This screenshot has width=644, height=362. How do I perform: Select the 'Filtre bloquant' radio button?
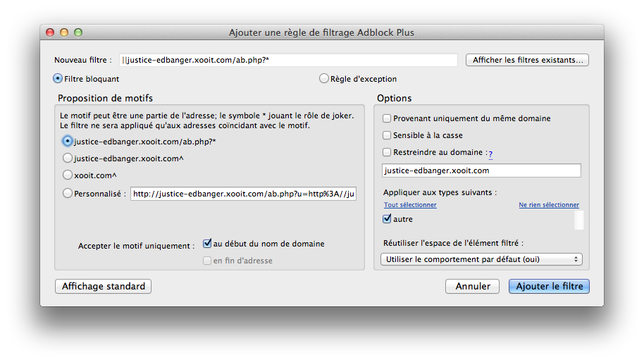pos(58,78)
